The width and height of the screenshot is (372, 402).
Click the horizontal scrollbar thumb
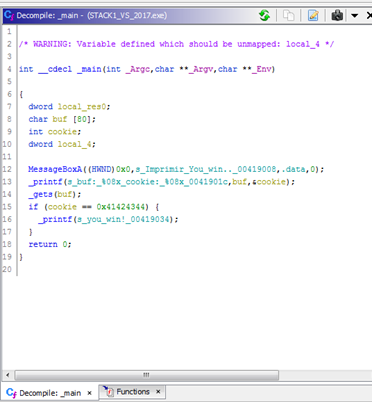point(147,375)
